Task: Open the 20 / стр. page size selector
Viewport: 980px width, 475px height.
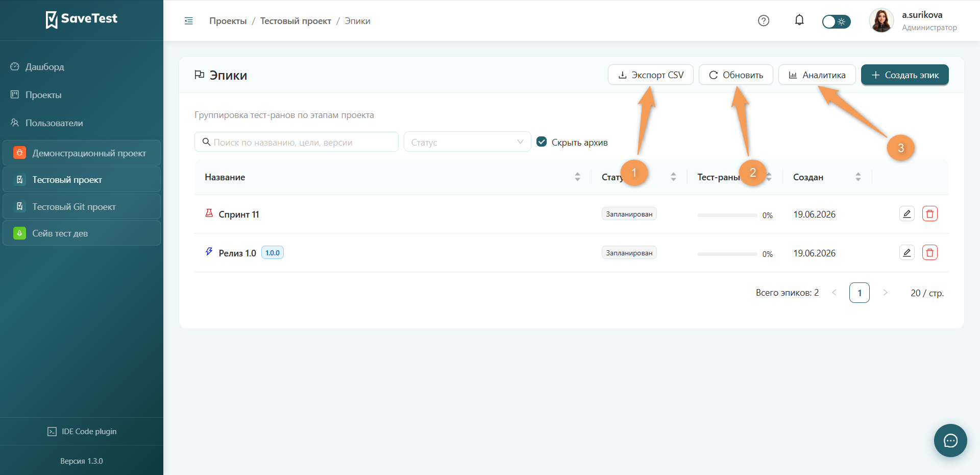Action: 927,293
